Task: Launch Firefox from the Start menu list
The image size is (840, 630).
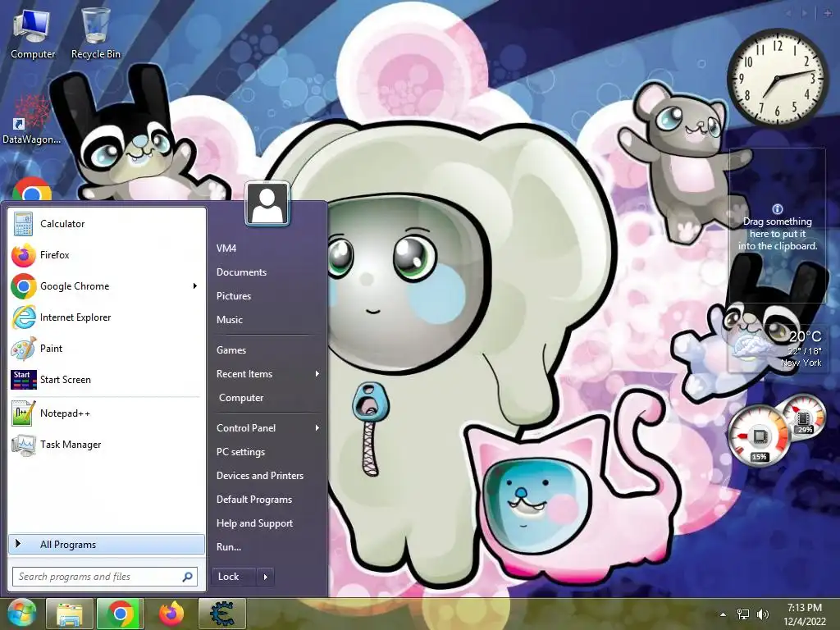Action: 55,255
